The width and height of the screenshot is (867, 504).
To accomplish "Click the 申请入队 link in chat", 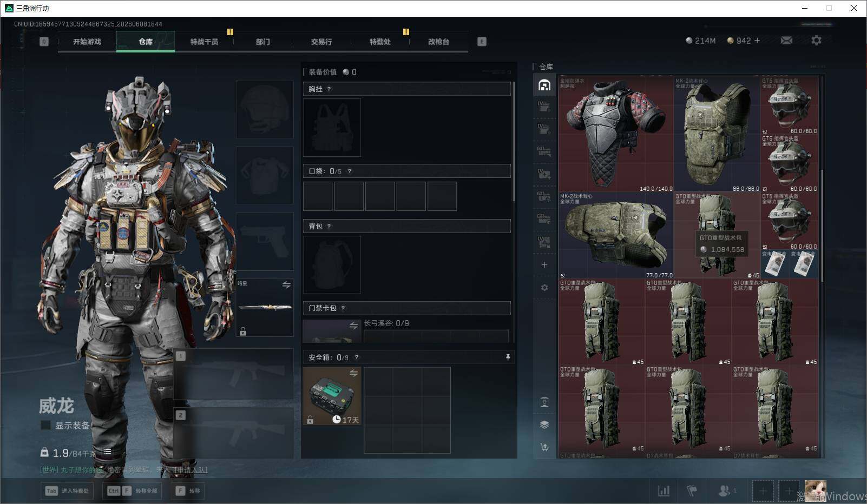I will click(191, 470).
